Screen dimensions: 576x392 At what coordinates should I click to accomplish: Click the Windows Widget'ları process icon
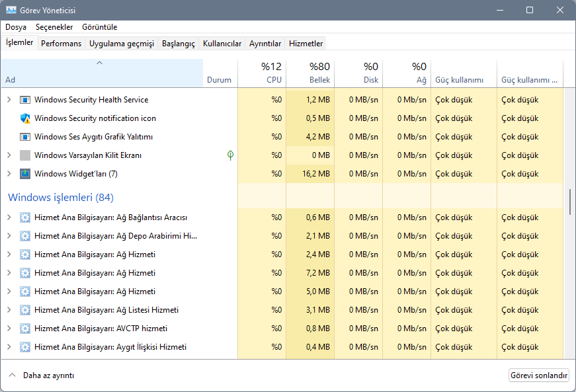[x=25, y=174]
